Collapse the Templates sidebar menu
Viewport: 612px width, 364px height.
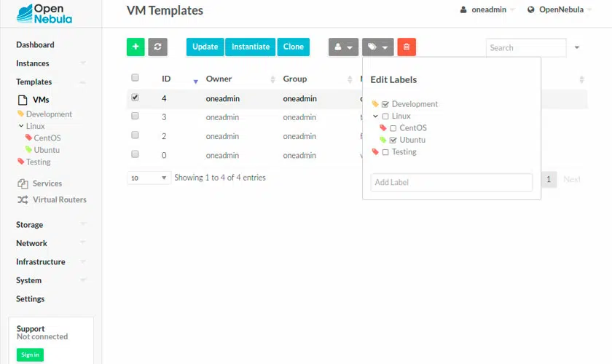[83, 82]
